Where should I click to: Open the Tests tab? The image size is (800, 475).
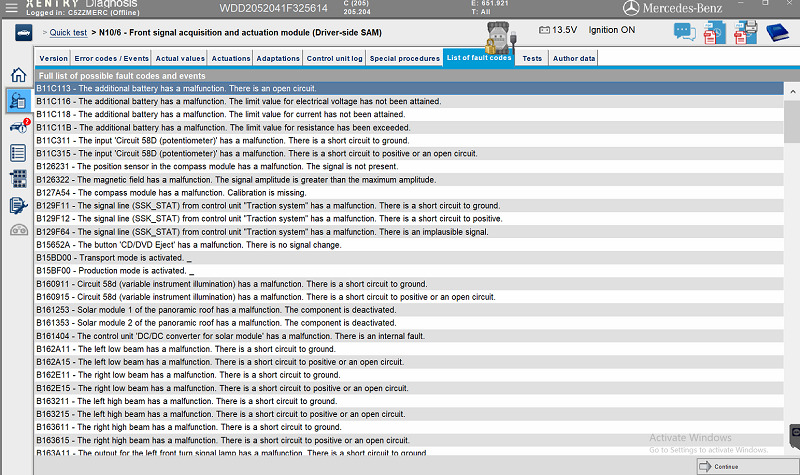click(x=532, y=59)
